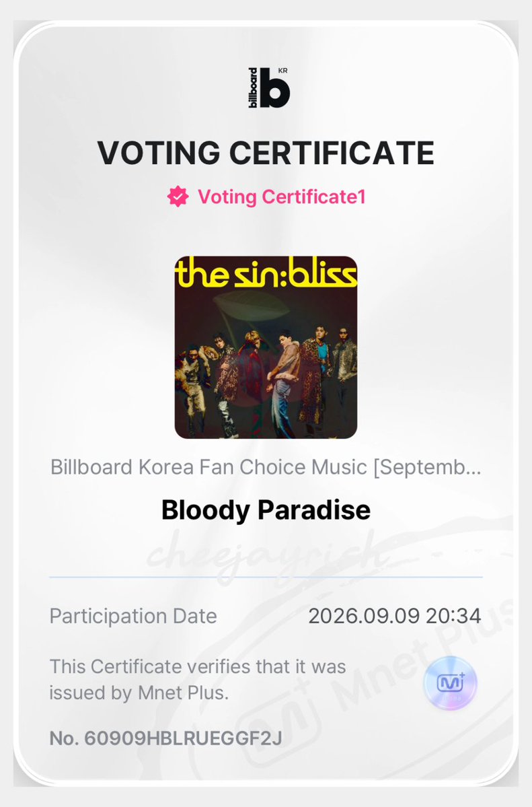This screenshot has height=807, width=532.
Task: Click the VOTING CERTIFICATE heading
Action: [x=266, y=153]
